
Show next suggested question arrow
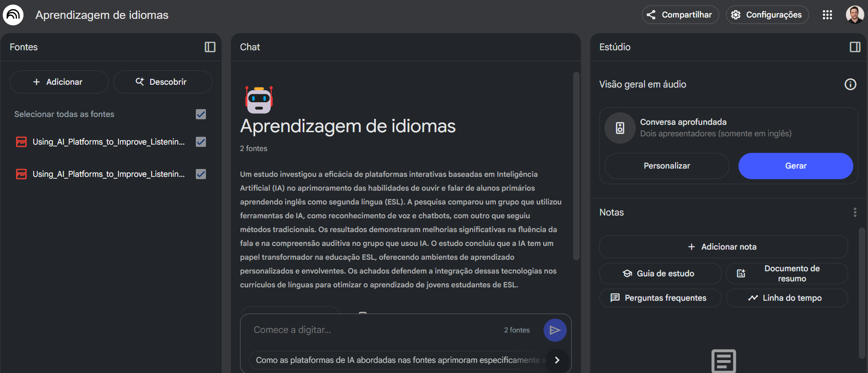(557, 360)
